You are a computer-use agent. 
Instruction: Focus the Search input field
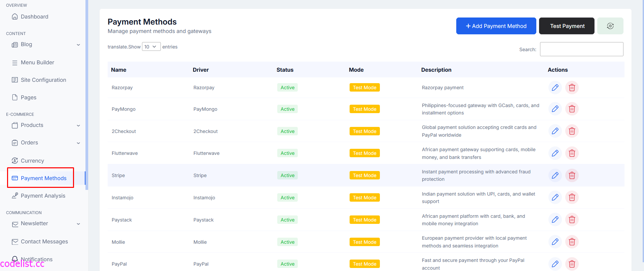582,49
